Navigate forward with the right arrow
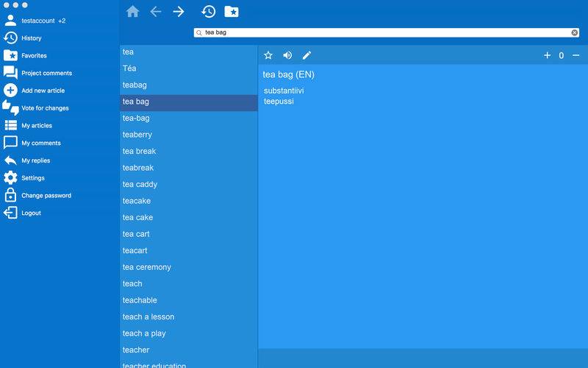This screenshot has width=588, height=368. click(179, 12)
